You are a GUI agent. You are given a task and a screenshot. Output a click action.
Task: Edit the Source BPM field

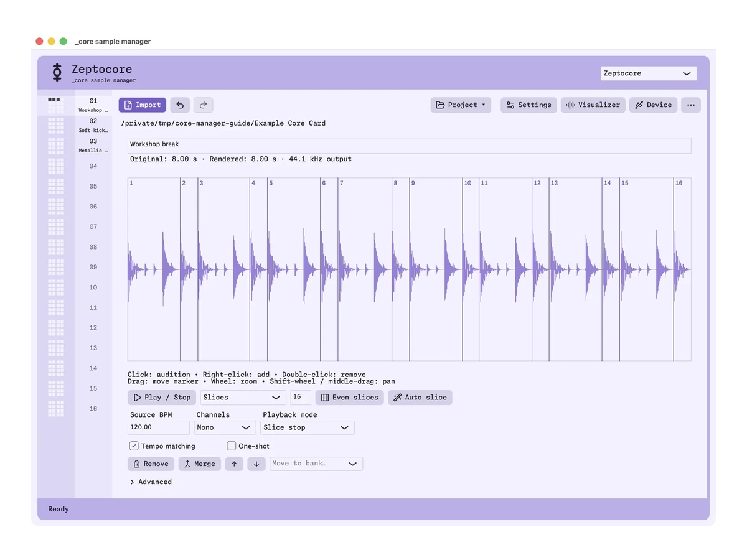[x=159, y=427]
